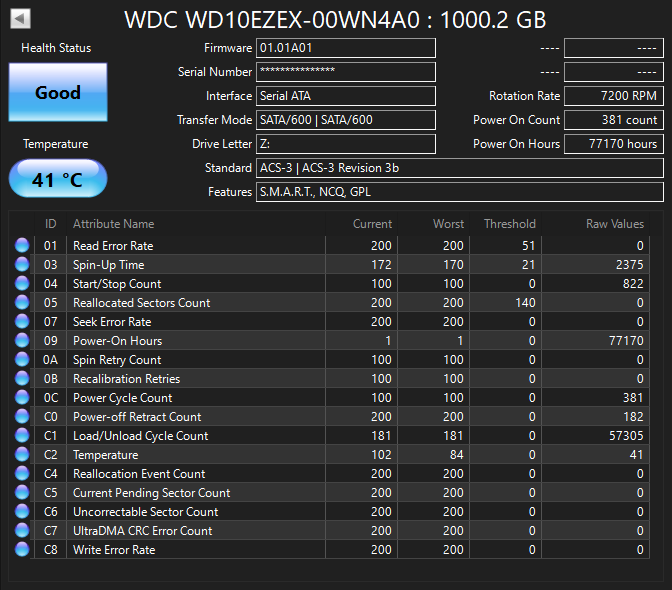Select the Uncorrectable Sector Count attribute name

[146, 512]
